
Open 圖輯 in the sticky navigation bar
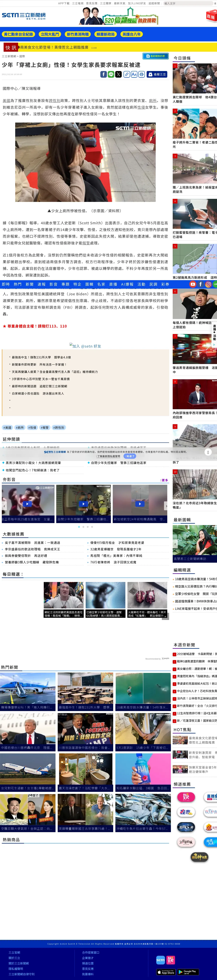pos(89,284)
